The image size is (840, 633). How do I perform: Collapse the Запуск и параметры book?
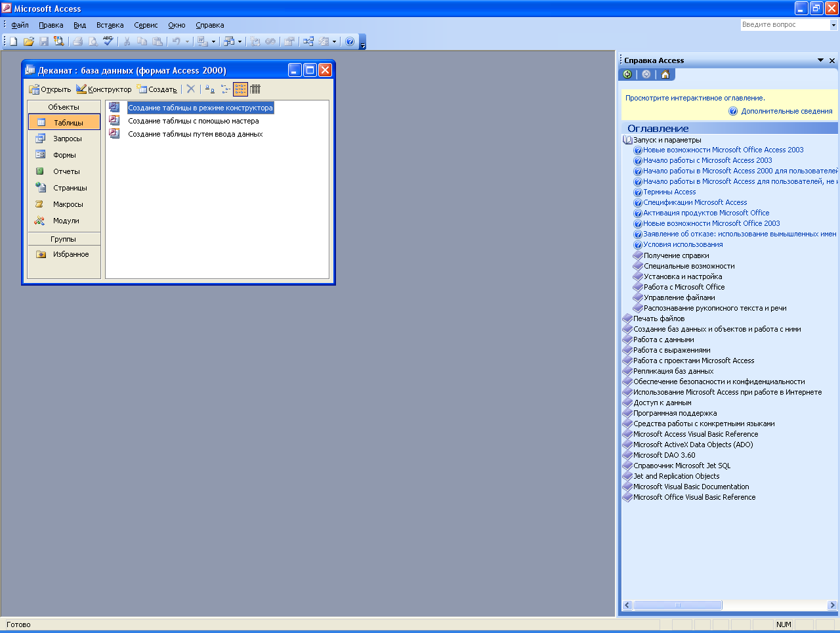tap(627, 140)
